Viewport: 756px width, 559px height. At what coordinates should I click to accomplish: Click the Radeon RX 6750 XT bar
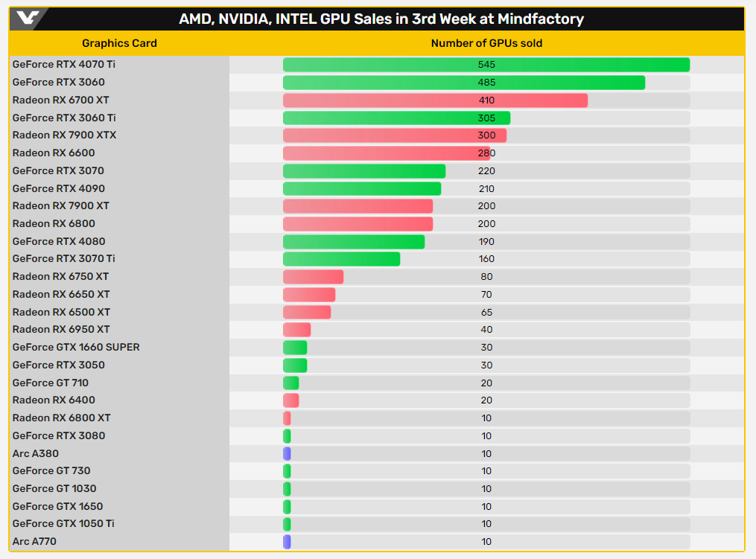313,277
